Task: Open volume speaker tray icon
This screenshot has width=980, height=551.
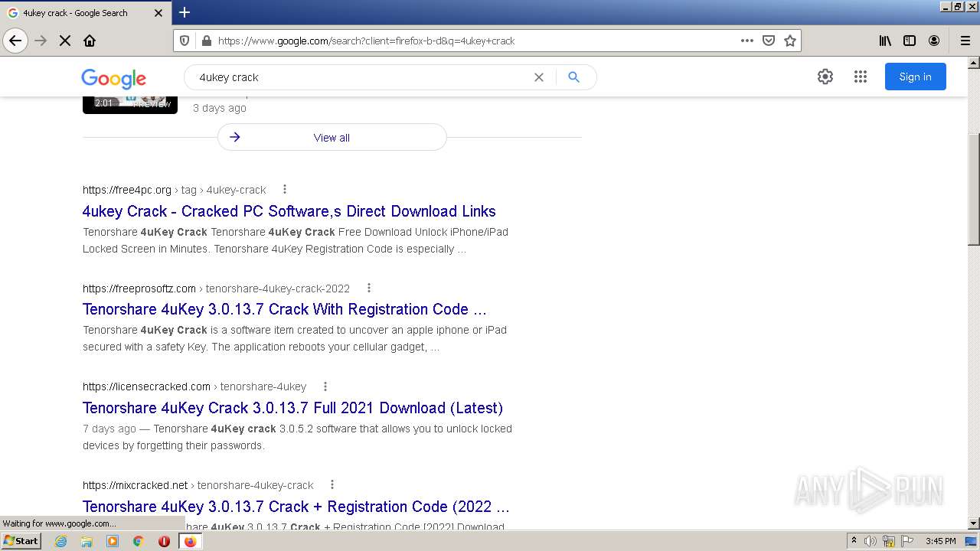Action: pos(871,541)
